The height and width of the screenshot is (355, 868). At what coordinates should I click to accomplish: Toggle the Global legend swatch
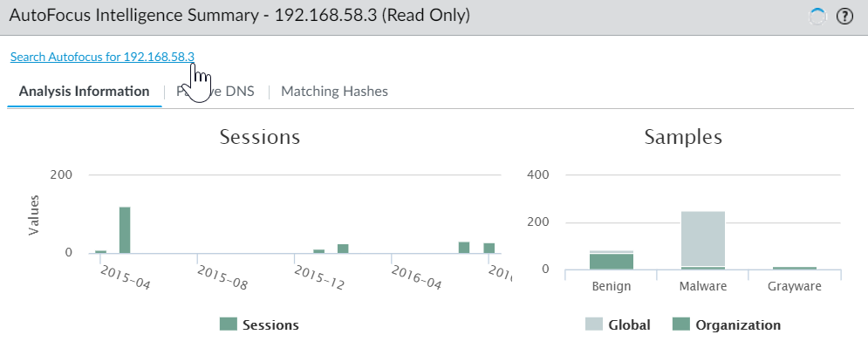(594, 325)
